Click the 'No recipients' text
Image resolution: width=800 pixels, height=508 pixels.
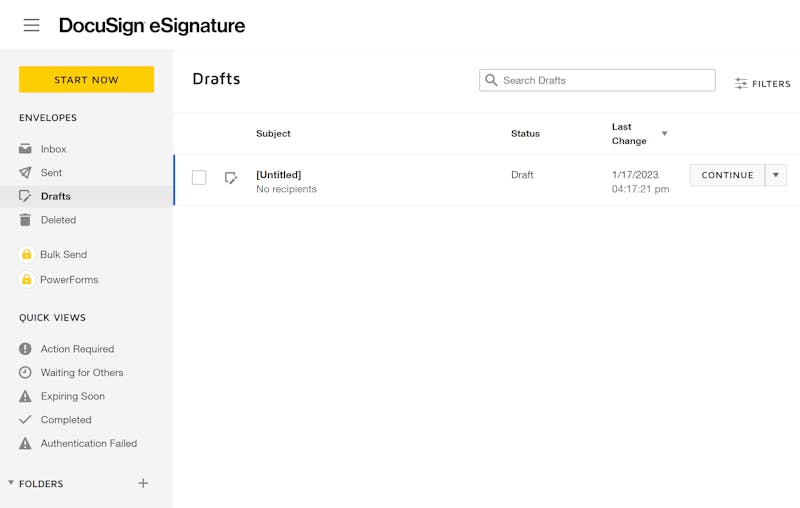286,189
